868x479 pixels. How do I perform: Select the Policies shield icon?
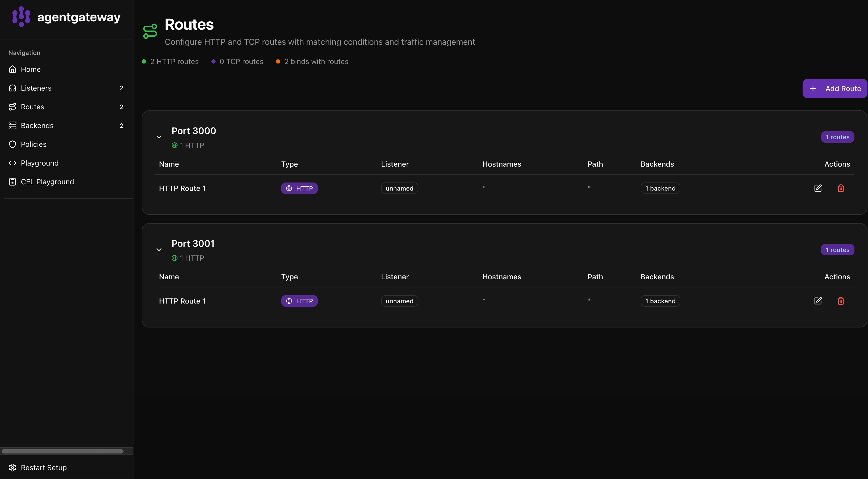coord(13,144)
